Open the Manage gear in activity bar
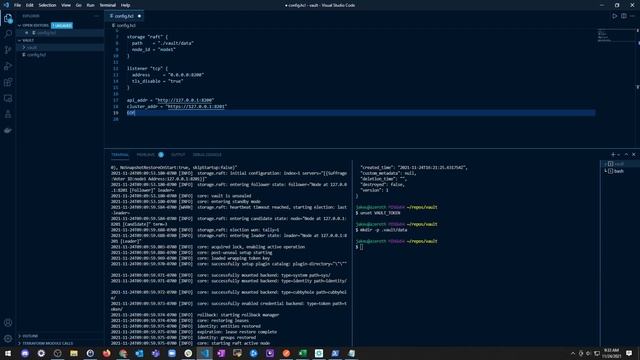 8,338
